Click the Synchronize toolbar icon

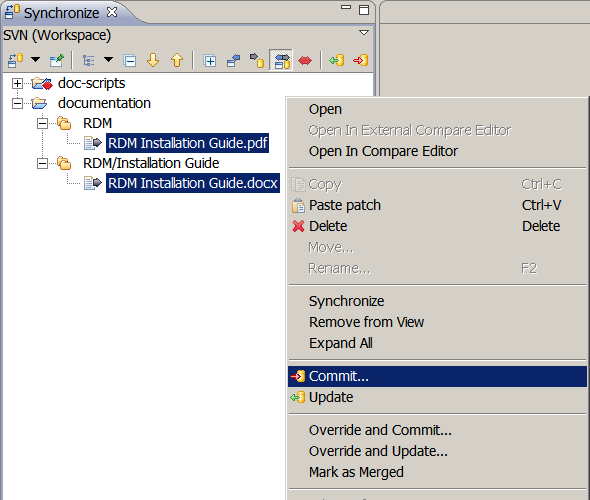15,60
